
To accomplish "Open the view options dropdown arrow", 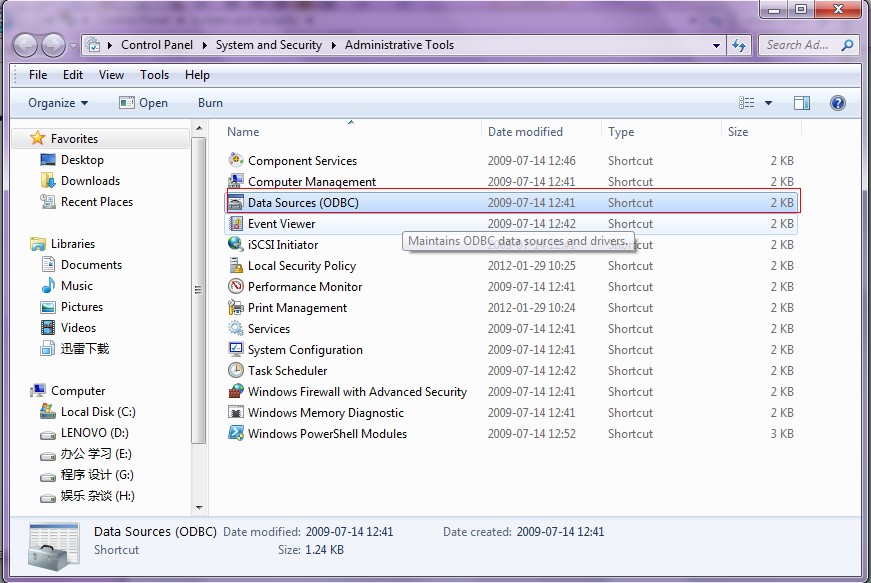I will (x=768, y=103).
